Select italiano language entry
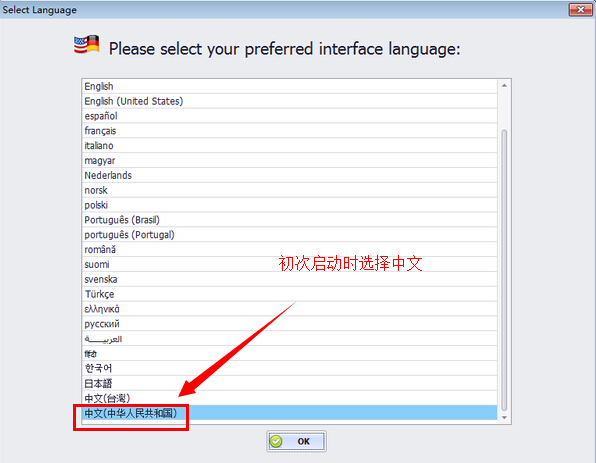Screen dimensions: 596x463 (290, 146)
